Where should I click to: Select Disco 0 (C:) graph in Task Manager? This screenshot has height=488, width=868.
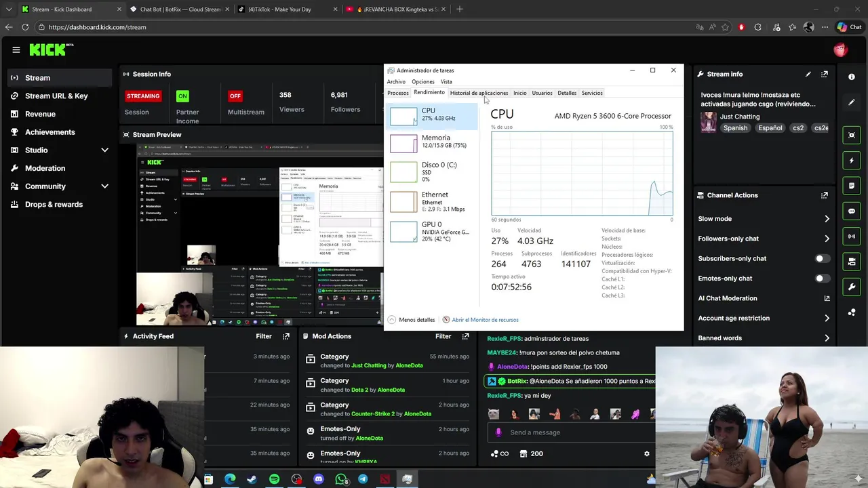point(433,172)
